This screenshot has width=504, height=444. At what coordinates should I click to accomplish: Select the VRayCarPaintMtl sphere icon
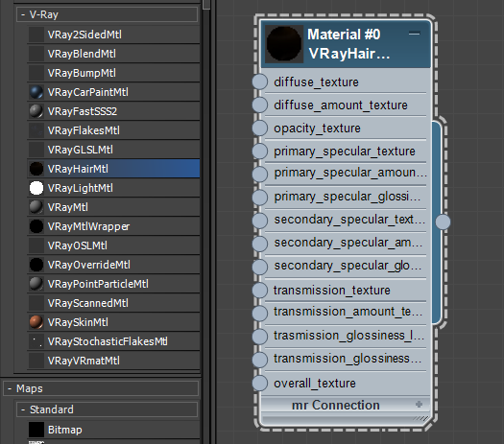(36, 92)
